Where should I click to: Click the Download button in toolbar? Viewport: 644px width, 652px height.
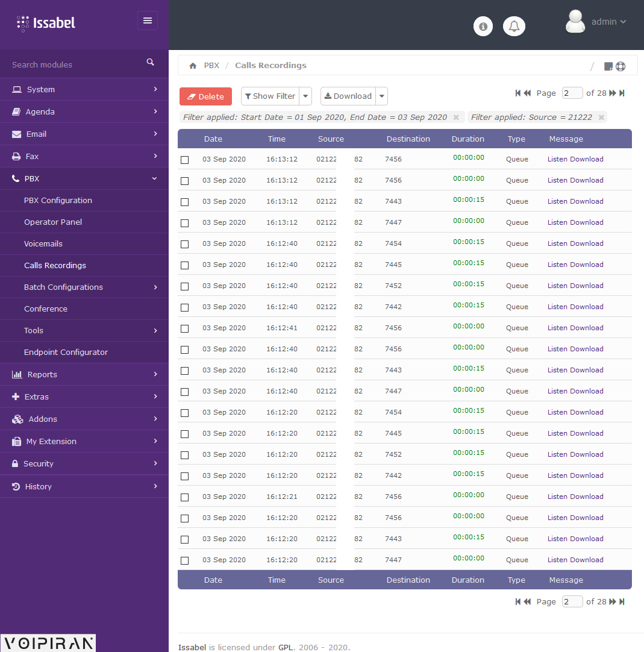tap(348, 96)
